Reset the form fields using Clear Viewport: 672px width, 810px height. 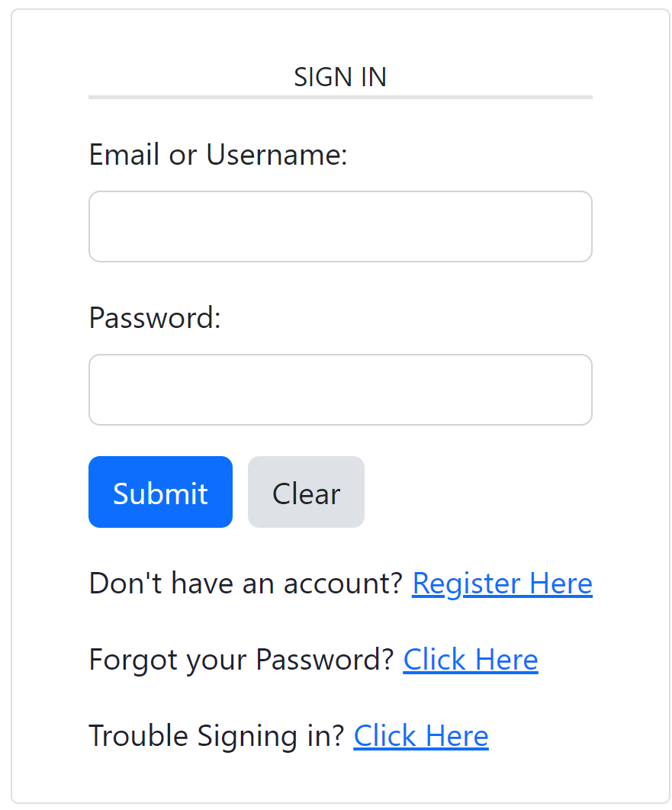306,493
